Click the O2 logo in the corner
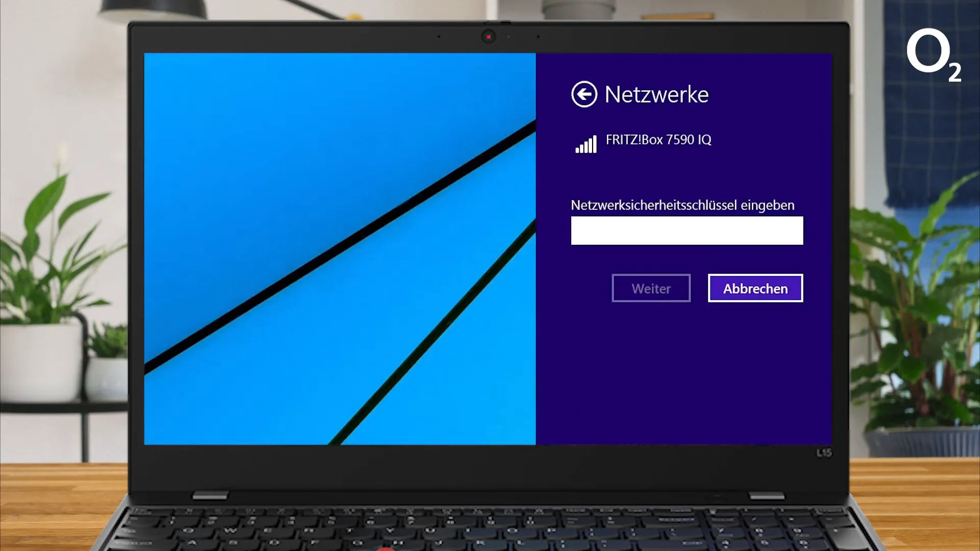The height and width of the screenshot is (551, 980). click(x=934, y=55)
